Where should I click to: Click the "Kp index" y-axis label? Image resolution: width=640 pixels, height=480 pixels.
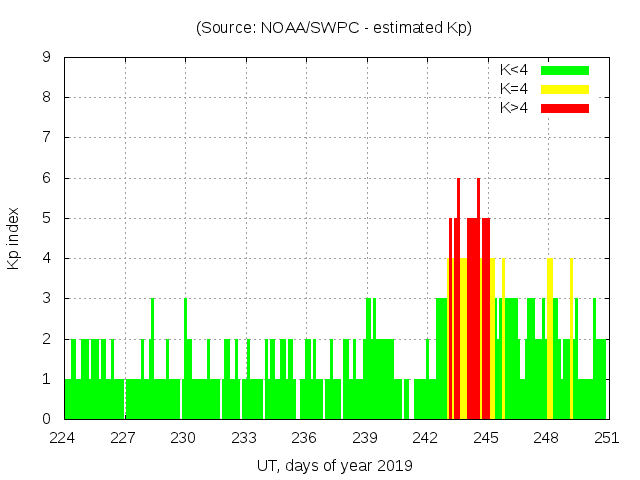pos(14,239)
